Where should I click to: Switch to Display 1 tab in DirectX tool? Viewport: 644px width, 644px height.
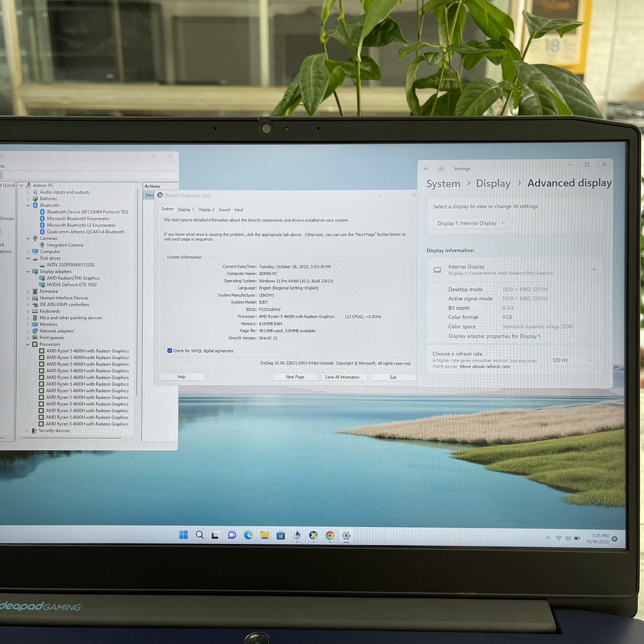coord(186,209)
